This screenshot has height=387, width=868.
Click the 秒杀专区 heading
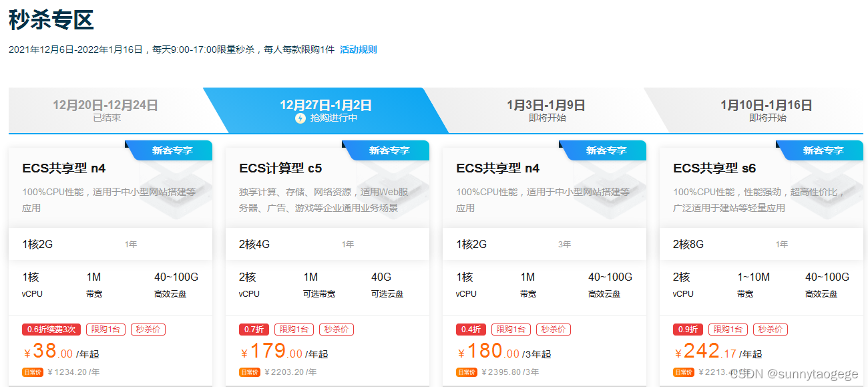(51, 20)
